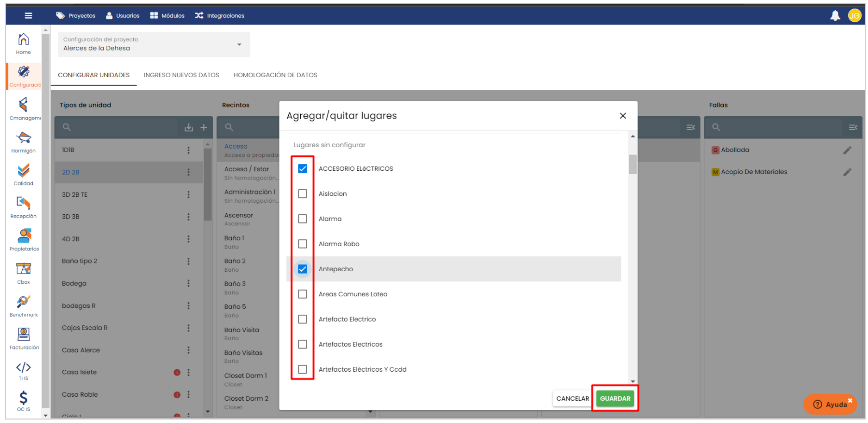This screenshot has height=423, width=868.
Task: Open options menu for 3D 2B TE
Action: click(x=188, y=195)
